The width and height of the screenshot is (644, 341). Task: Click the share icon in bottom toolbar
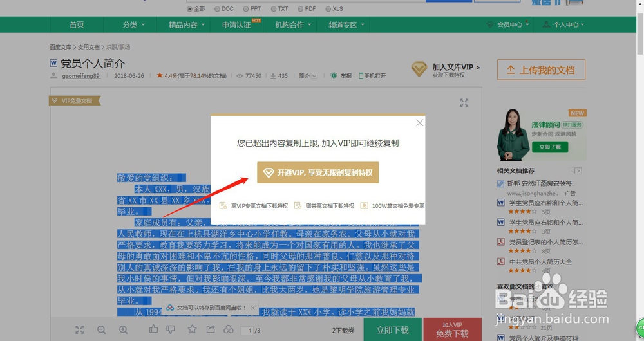click(x=211, y=329)
